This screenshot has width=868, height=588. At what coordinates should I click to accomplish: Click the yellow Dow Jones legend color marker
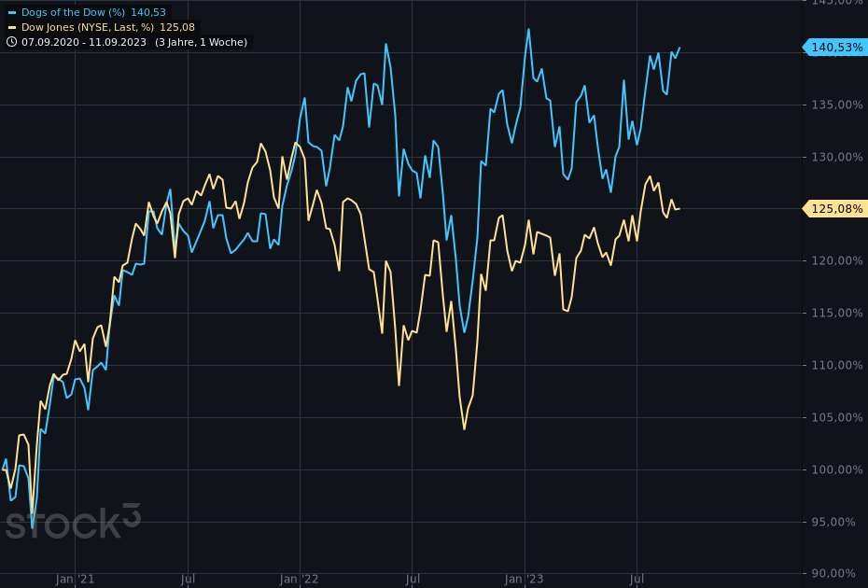[x=11, y=28]
